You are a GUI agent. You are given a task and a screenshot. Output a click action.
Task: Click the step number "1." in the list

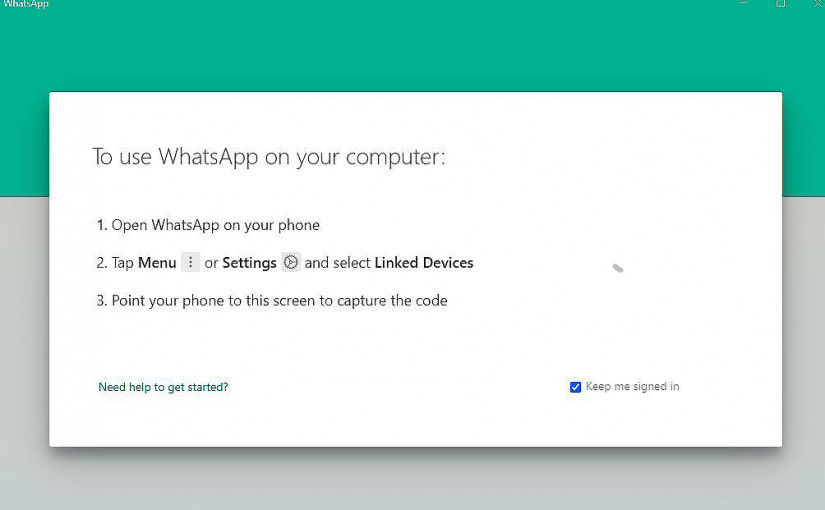pos(102,225)
